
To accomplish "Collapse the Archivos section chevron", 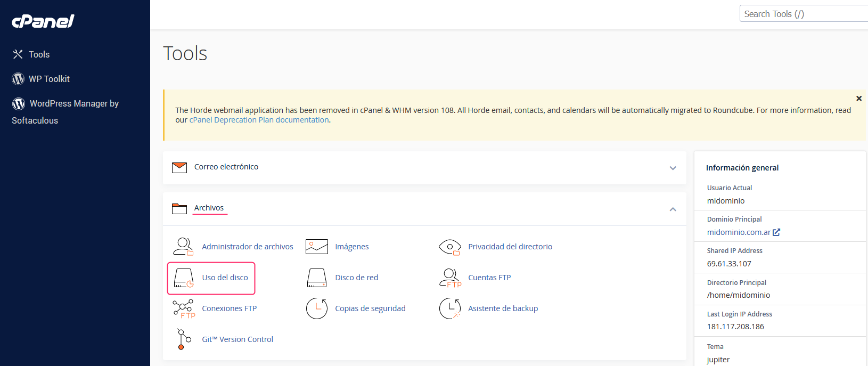I will pos(673,209).
